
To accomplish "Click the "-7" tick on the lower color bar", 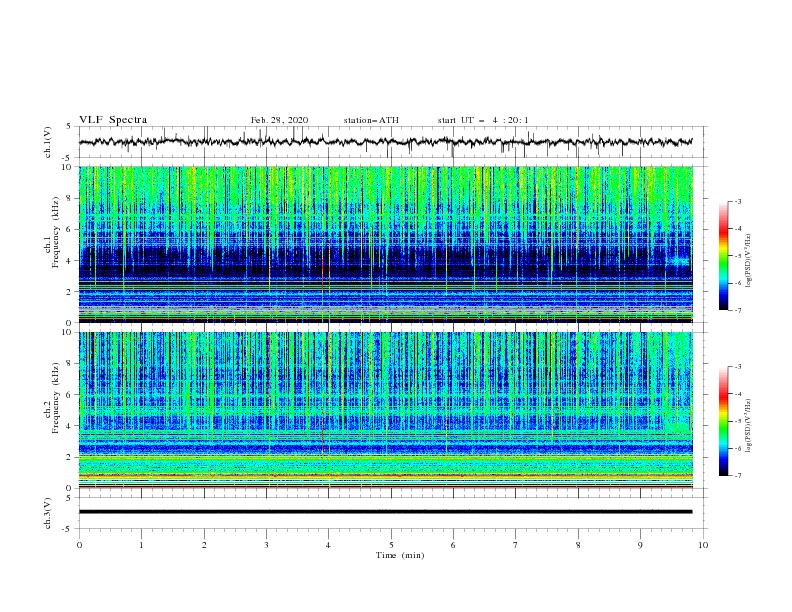I will click(737, 476).
